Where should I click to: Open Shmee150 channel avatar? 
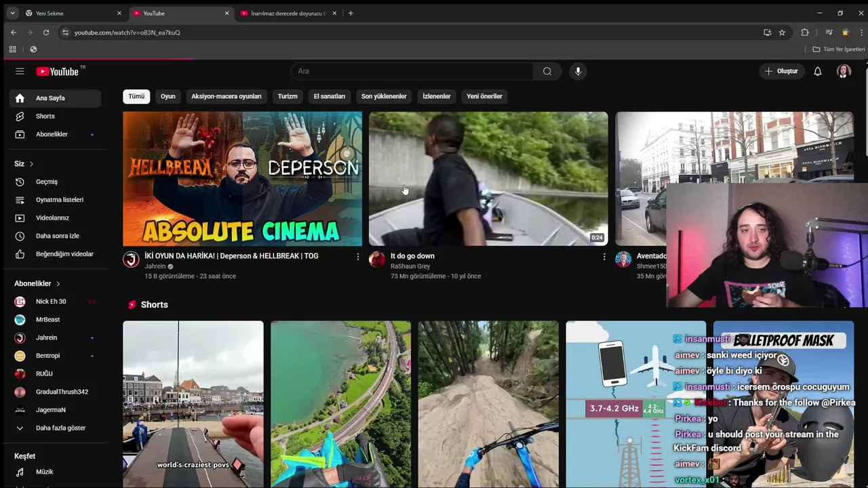pos(623,260)
